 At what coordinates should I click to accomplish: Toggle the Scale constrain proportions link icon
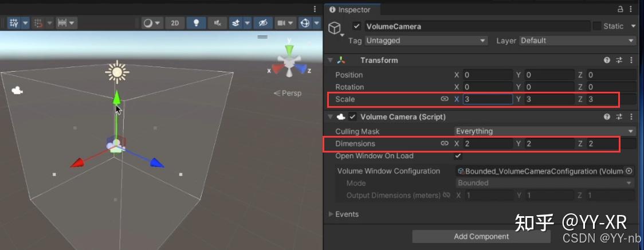[x=444, y=99]
